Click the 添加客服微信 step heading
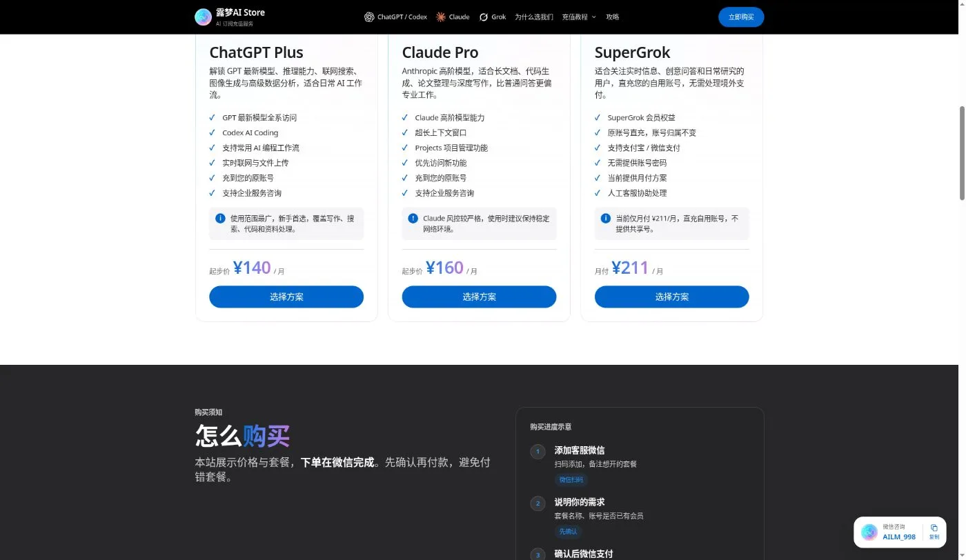This screenshot has width=966, height=560. [x=580, y=450]
